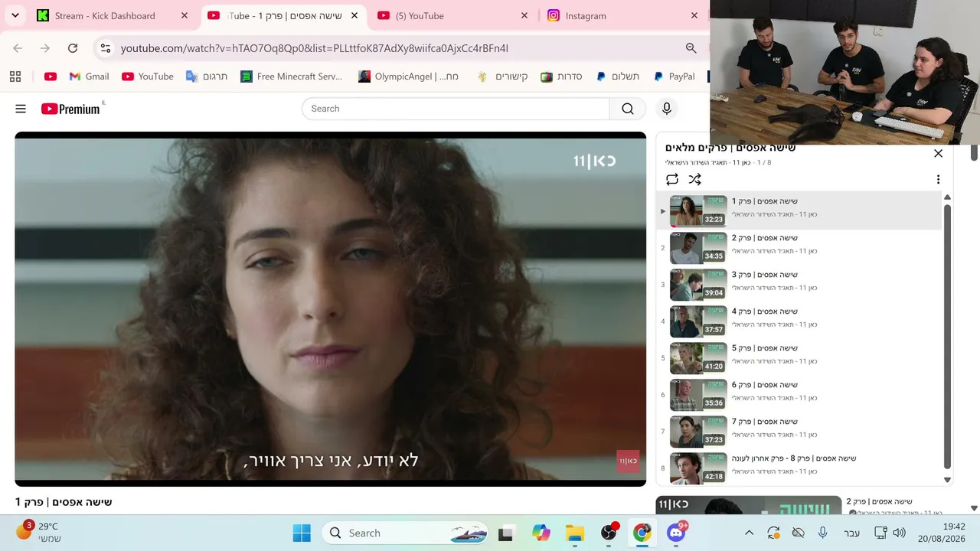Play episode 4 thumbnail with 37:57 duration
Screen dimensions: 980x551
[x=698, y=321]
